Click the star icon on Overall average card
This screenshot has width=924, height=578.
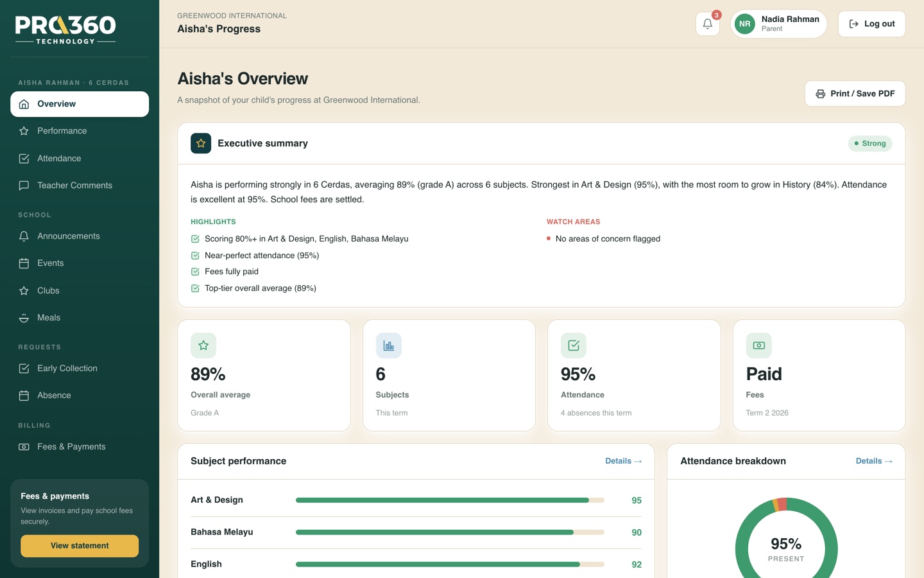point(203,346)
